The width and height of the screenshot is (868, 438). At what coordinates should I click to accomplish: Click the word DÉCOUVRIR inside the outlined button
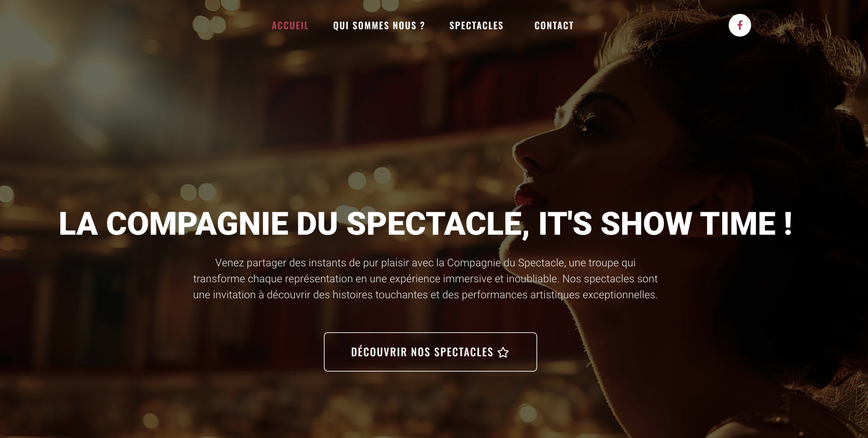pyautogui.click(x=378, y=352)
